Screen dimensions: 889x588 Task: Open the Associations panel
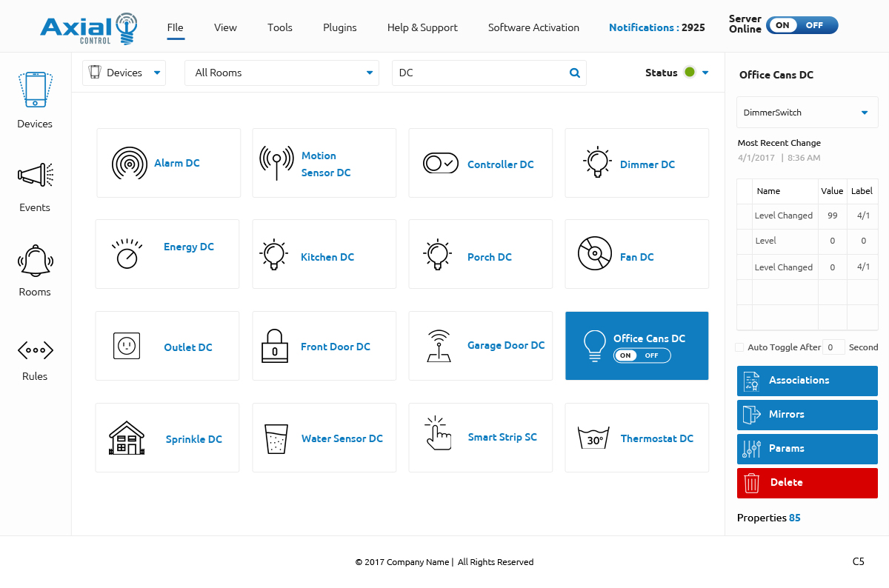click(807, 381)
